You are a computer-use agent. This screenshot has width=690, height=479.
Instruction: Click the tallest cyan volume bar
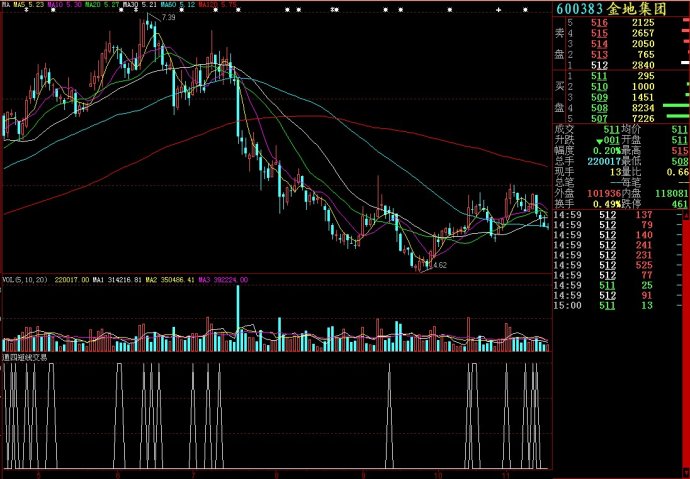[x=238, y=318]
